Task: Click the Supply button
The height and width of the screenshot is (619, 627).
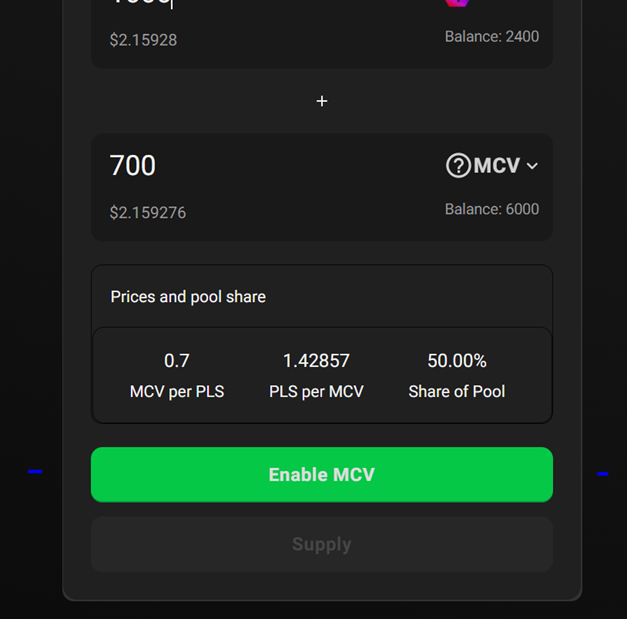Action: pyautogui.click(x=322, y=544)
